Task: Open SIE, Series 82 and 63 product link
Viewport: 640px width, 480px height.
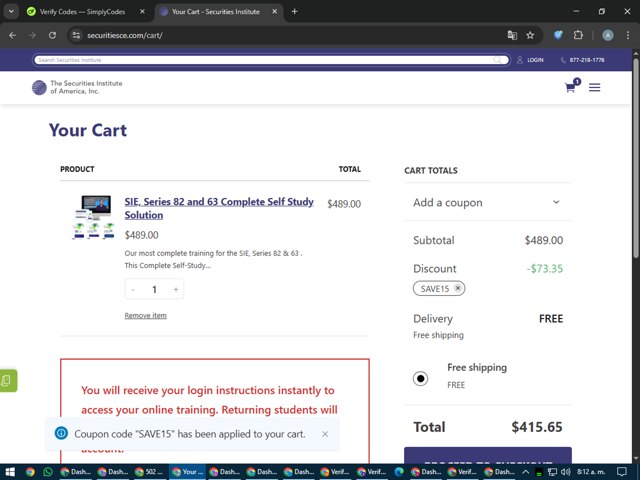Action: tap(219, 208)
